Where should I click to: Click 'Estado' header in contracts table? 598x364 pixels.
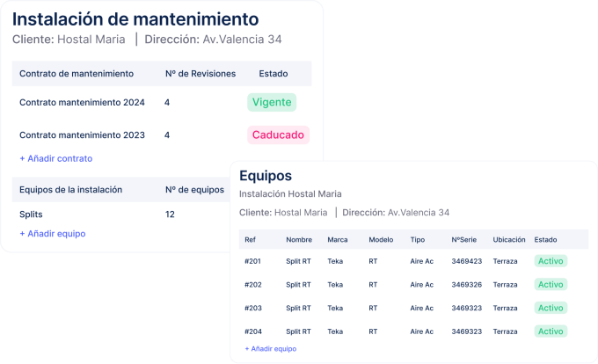tap(273, 74)
